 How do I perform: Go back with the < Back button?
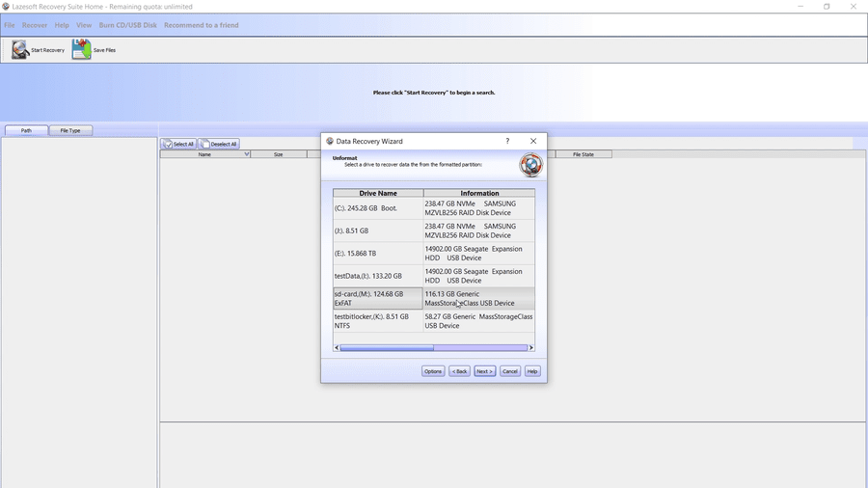pyautogui.click(x=459, y=371)
